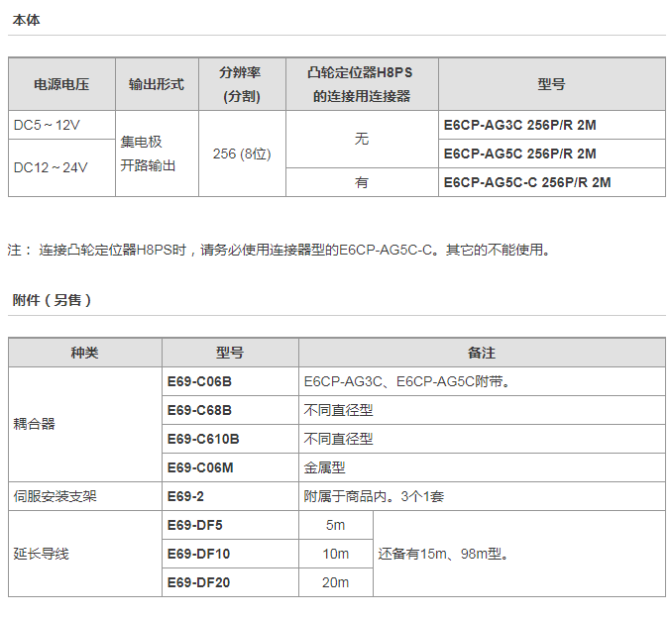Viewport: 672px width, 618px height.
Task: Select bracket model E69-2
Action: [x=185, y=496]
